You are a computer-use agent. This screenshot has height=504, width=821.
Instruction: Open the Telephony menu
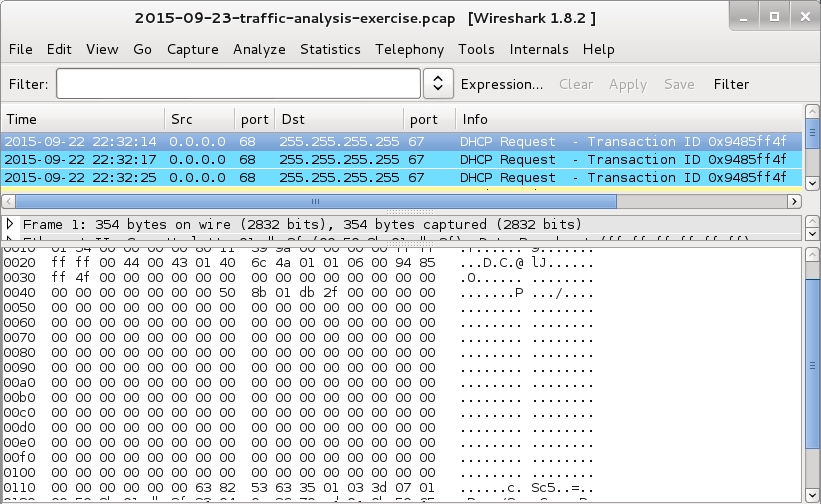click(409, 49)
